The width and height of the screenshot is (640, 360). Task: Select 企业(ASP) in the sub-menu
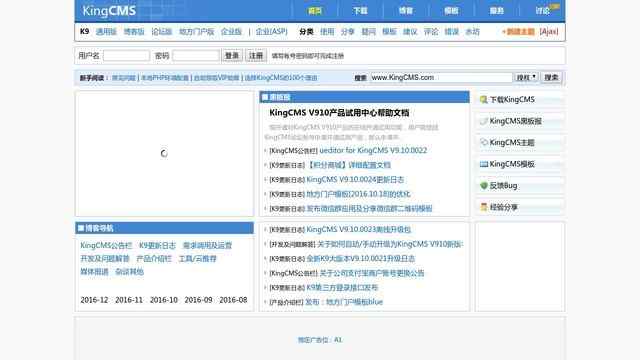(x=271, y=31)
